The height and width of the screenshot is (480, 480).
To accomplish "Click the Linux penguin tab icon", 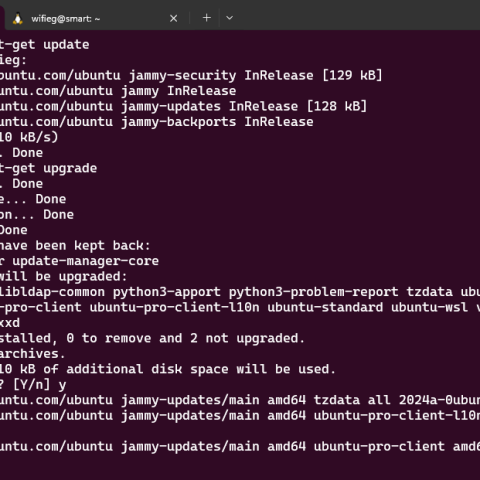I will click(x=18, y=19).
